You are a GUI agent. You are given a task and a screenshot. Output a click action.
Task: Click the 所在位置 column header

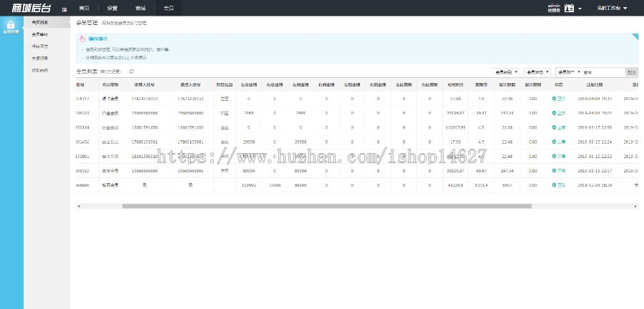coord(225,84)
